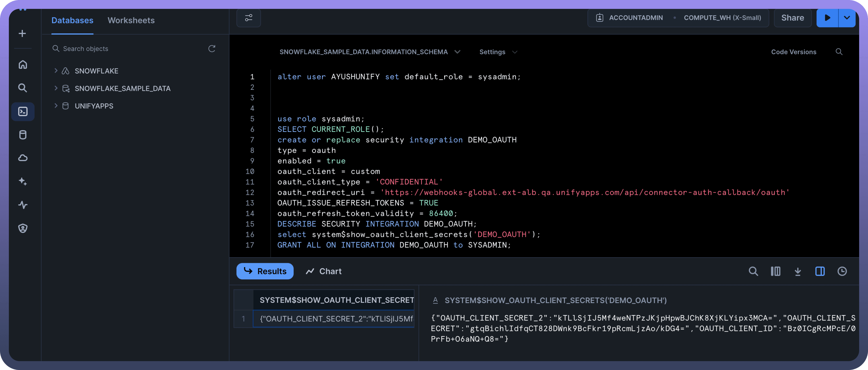
Task: Download the query results
Action: [798, 272]
